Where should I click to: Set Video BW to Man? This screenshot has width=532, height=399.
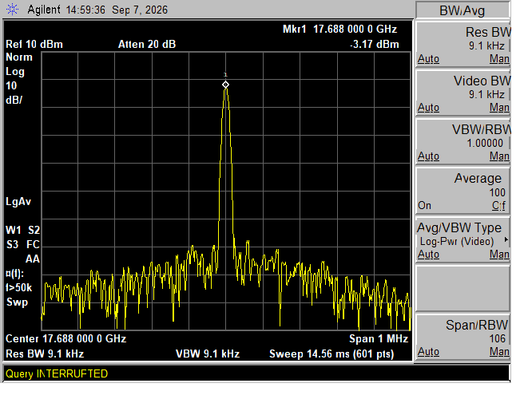click(x=499, y=108)
